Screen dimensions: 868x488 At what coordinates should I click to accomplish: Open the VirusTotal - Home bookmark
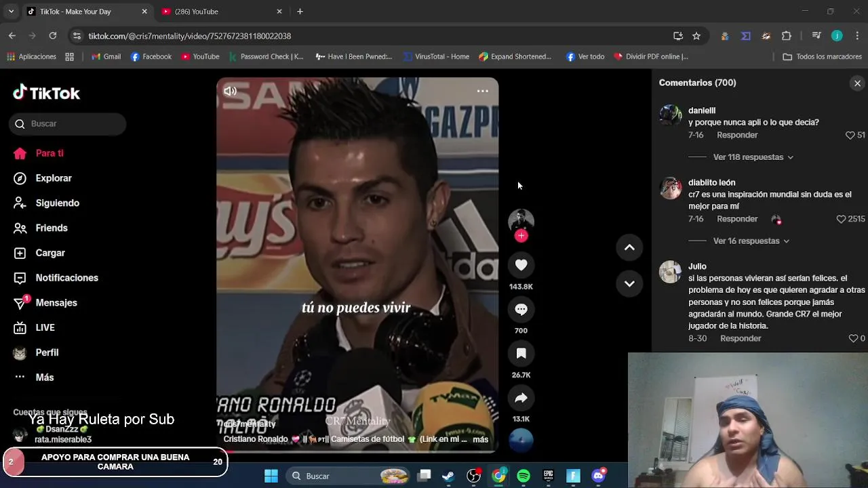point(436,57)
